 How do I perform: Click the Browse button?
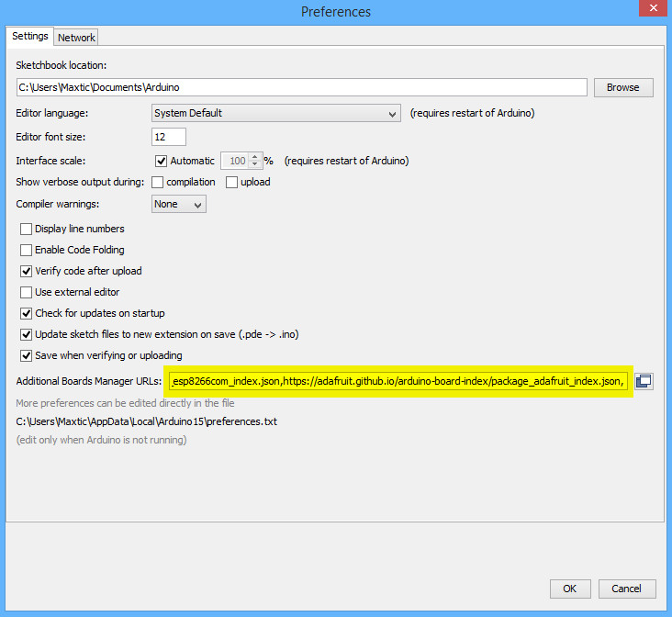(623, 87)
